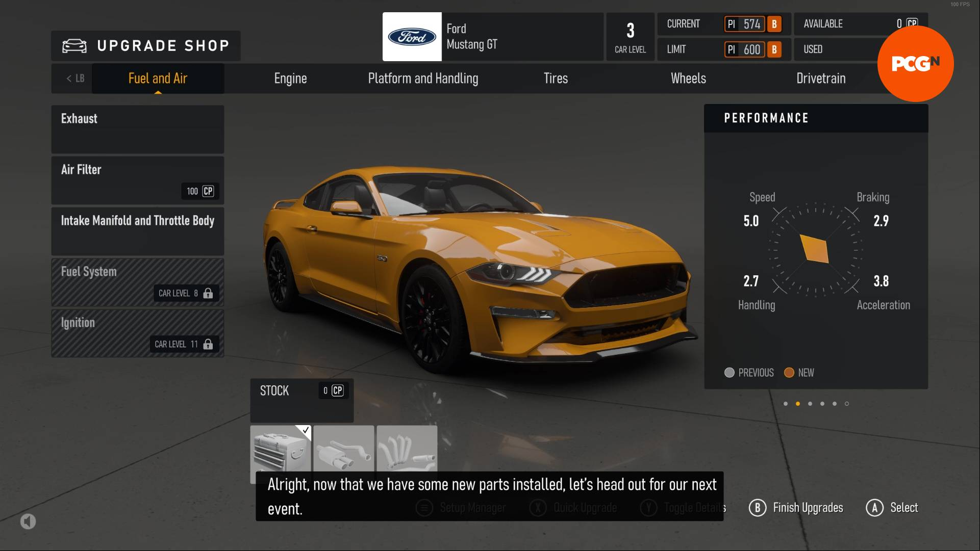The height and width of the screenshot is (551, 980).
Task: Click the Braking 2.9 value
Action: coord(881,221)
